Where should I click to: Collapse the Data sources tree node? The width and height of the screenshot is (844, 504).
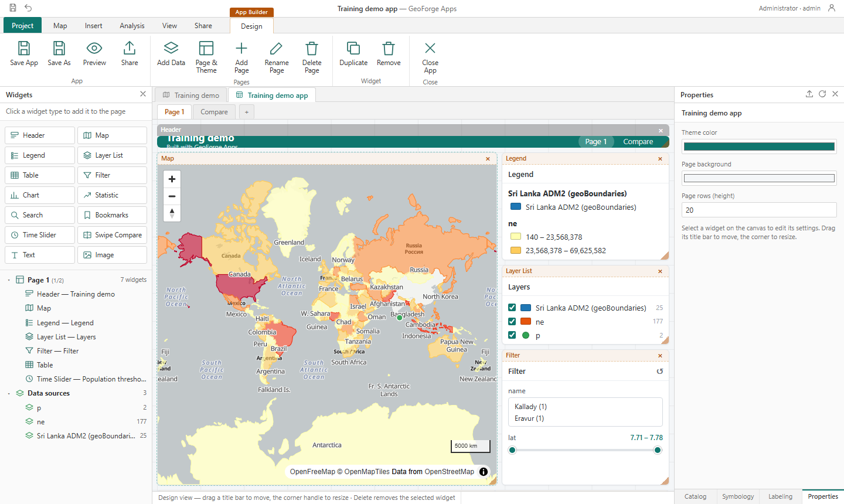pos(9,393)
